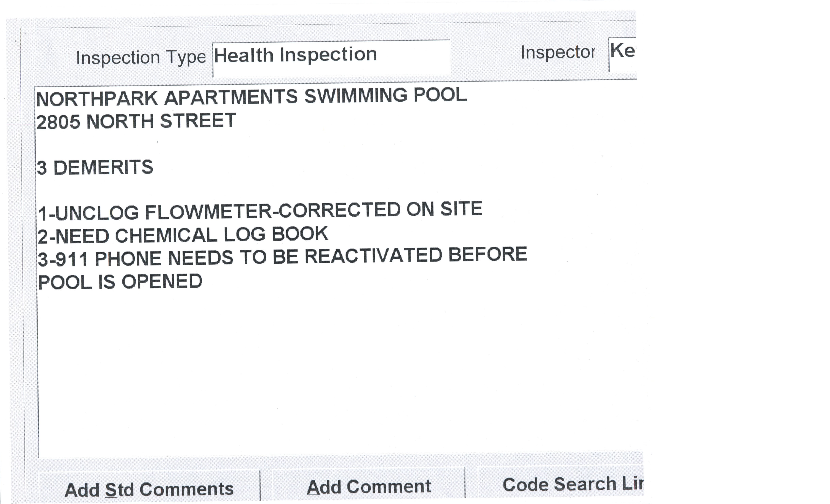Screen dimensions: 830x504
Task: Click the words CORRECTED ON SITE
Action: pos(380,210)
